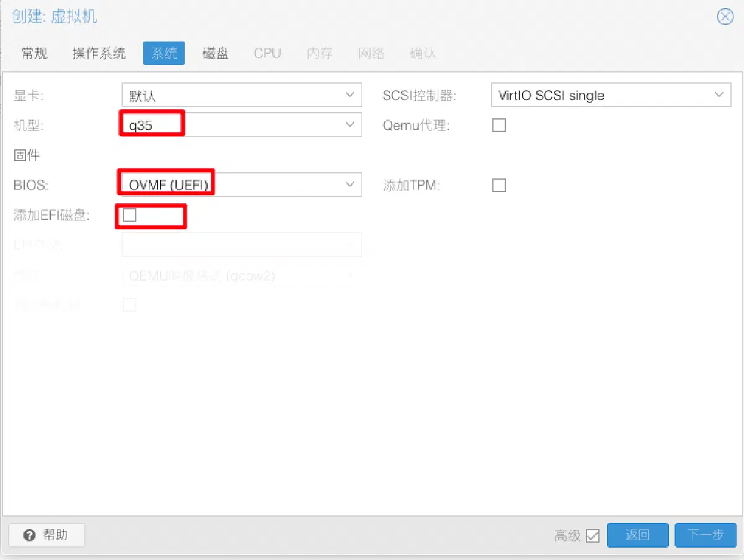Expand the SCSI控制器 dropdown
Screen dimensions: 744x560
pos(719,95)
